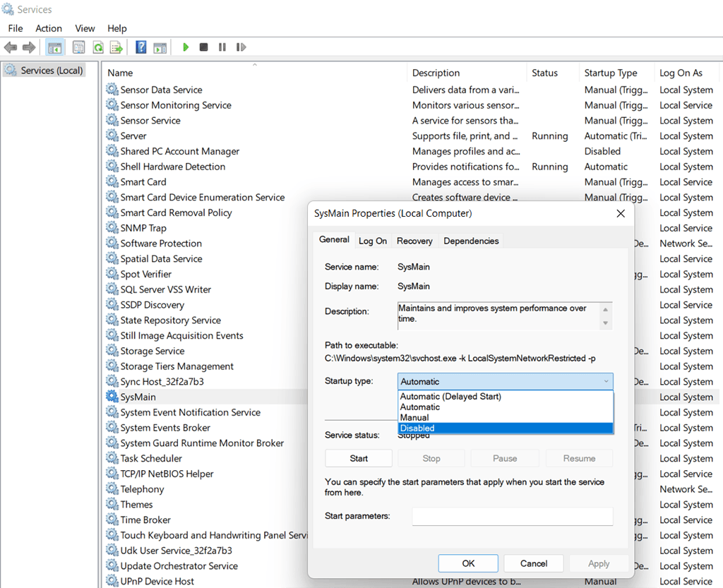Click the Pause Service toolbar icon
Image resolution: width=723 pixels, height=588 pixels.
click(222, 47)
